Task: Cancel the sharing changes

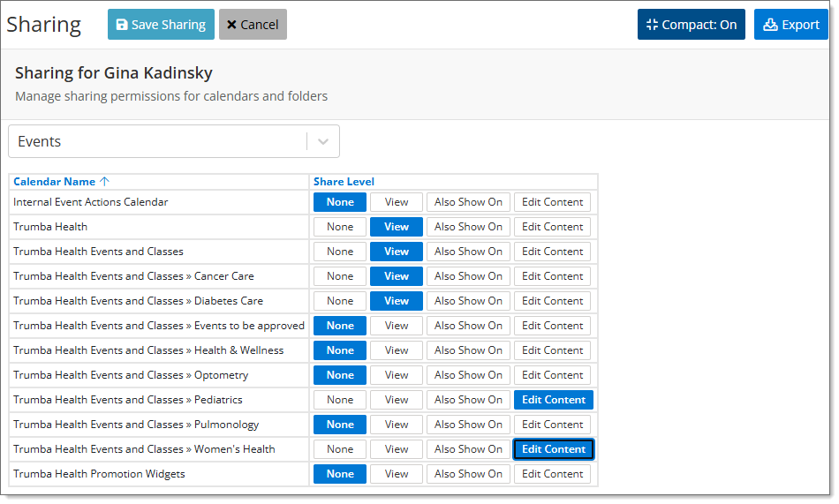Action: pos(253,25)
